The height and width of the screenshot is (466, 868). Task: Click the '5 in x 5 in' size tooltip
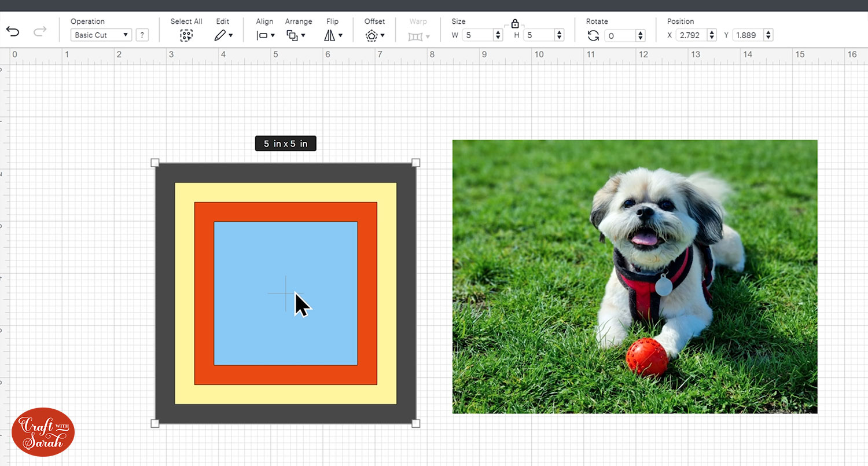click(286, 144)
